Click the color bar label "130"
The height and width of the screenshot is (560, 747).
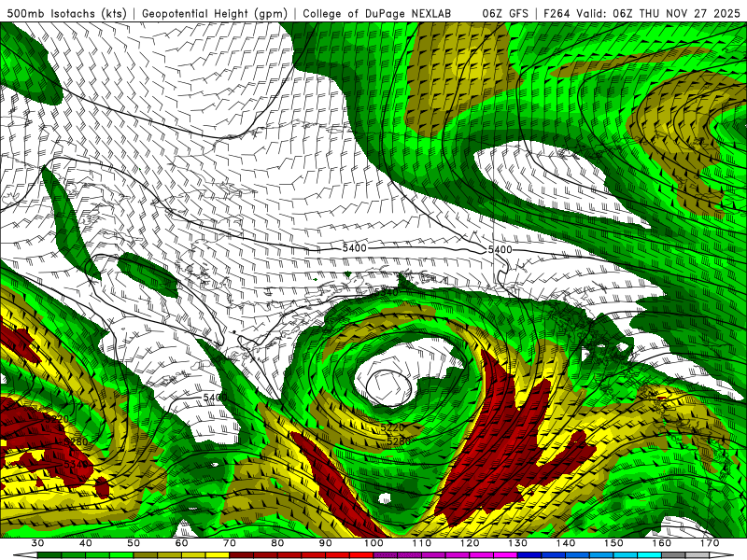tap(518, 543)
